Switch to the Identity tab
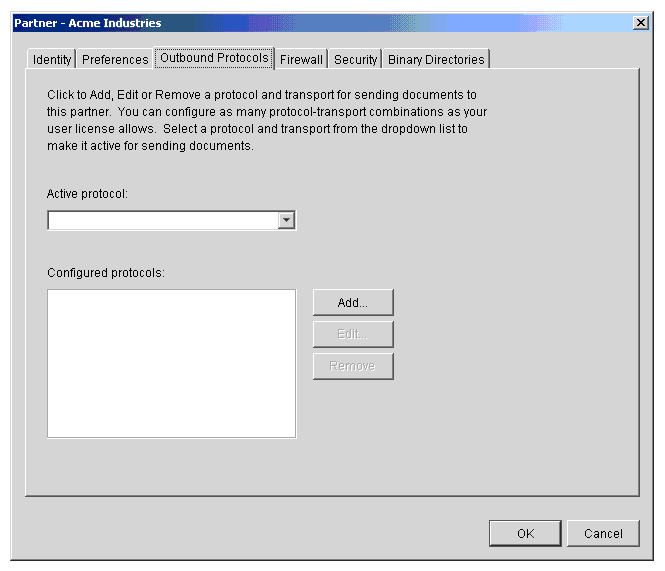Viewport: 665px width, 571px height. point(52,59)
